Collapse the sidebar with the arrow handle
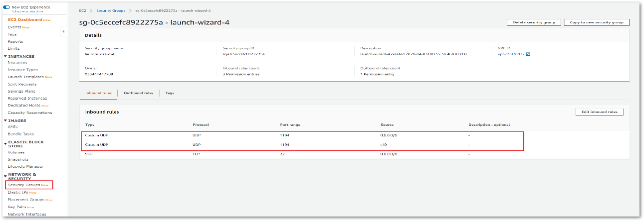Viewport: 644px width, 221px height. [x=63, y=32]
